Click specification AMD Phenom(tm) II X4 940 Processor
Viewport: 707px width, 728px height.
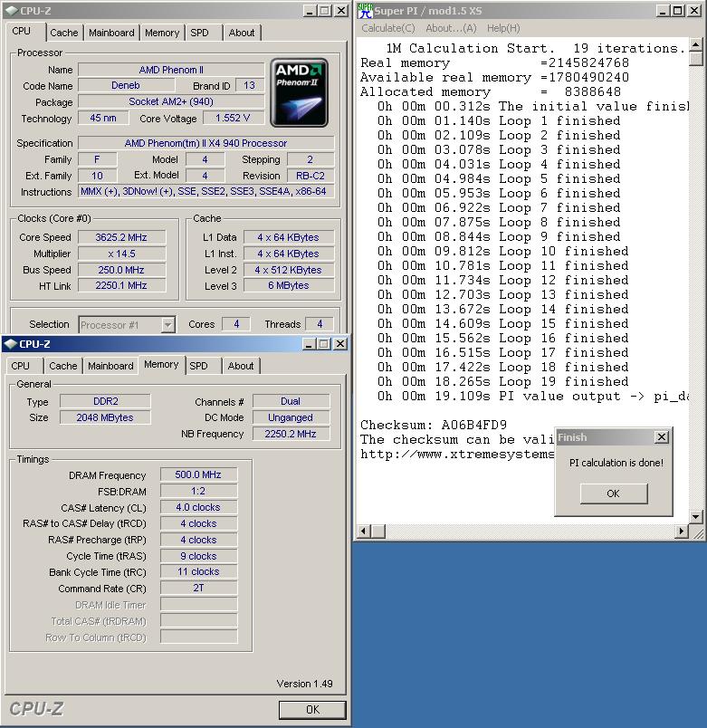(x=205, y=143)
